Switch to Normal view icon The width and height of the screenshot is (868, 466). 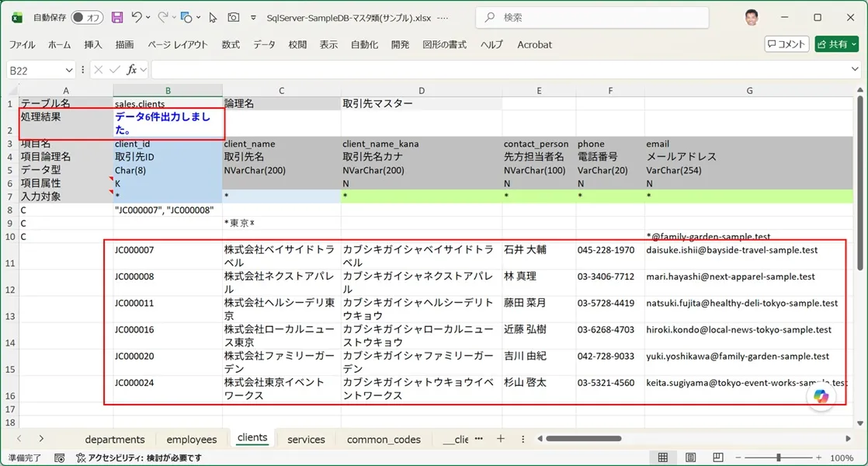[662, 457]
